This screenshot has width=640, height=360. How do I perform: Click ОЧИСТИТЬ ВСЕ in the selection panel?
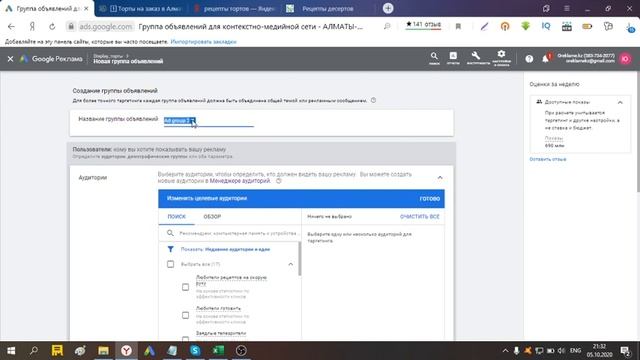point(420,217)
